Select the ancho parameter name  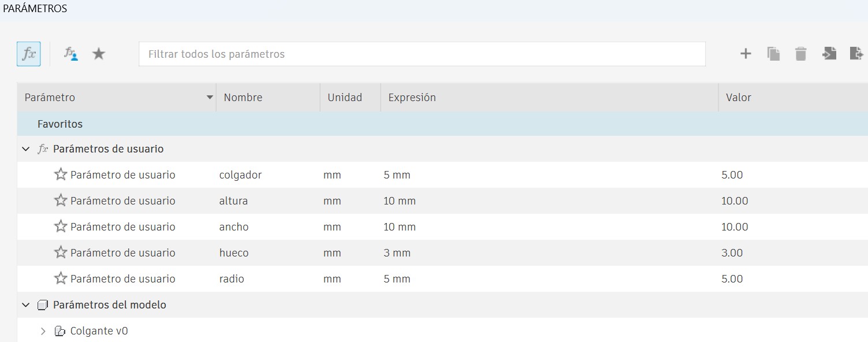(234, 226)
